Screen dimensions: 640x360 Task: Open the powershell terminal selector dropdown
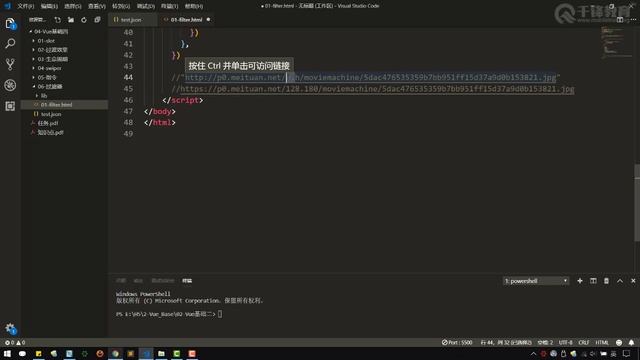pyautogui.click(x=536, y=281)
